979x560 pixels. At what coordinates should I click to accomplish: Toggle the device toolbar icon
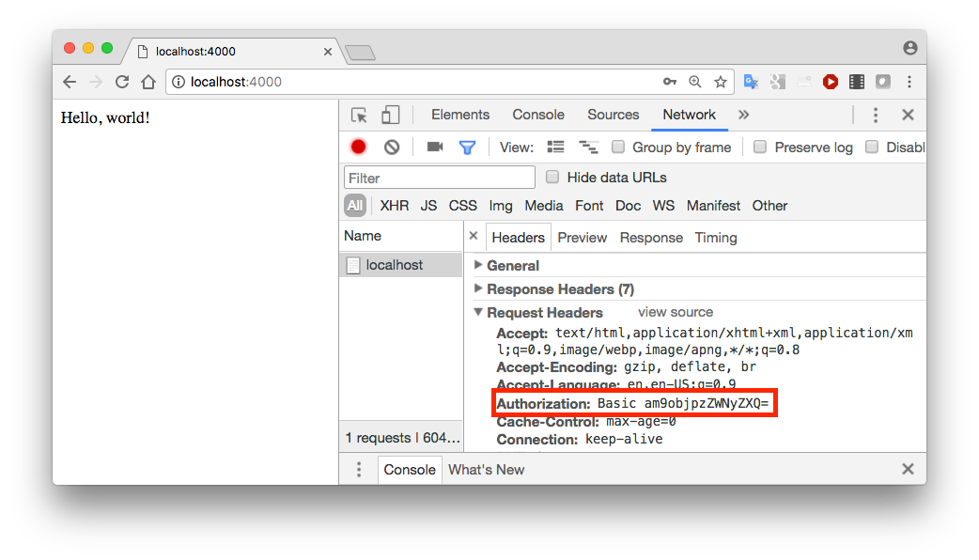(389, 114)
